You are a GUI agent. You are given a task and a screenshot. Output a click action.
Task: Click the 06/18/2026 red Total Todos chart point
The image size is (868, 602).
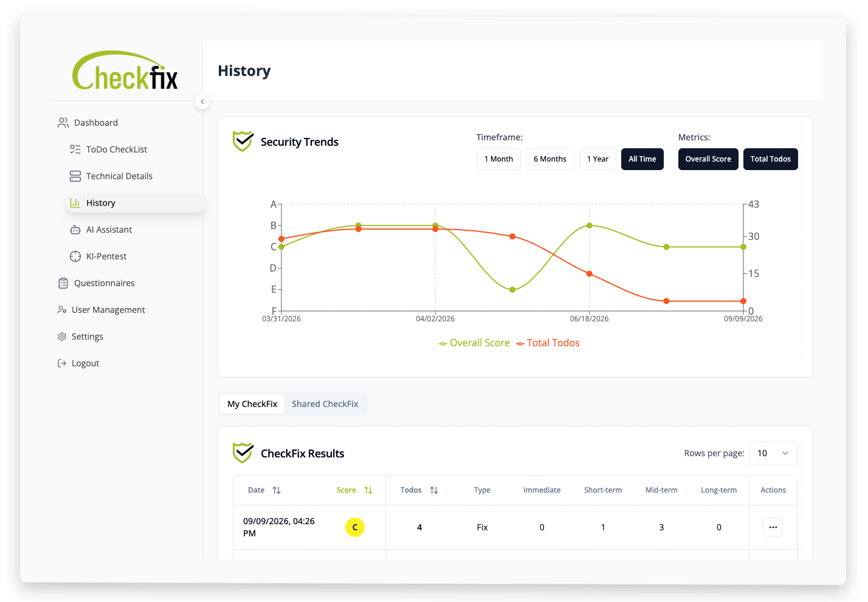[x=589, y=274]
